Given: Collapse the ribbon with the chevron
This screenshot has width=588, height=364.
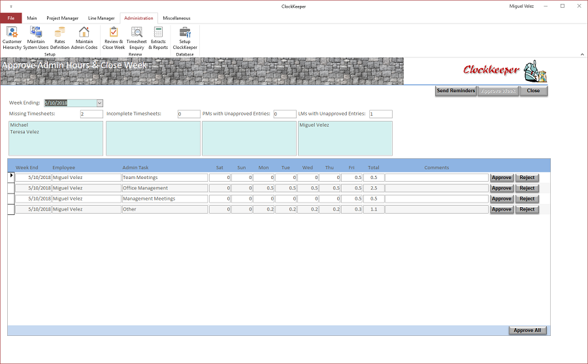Looking at the screenshot, I should pyautogui.click(x=582, y=54).
